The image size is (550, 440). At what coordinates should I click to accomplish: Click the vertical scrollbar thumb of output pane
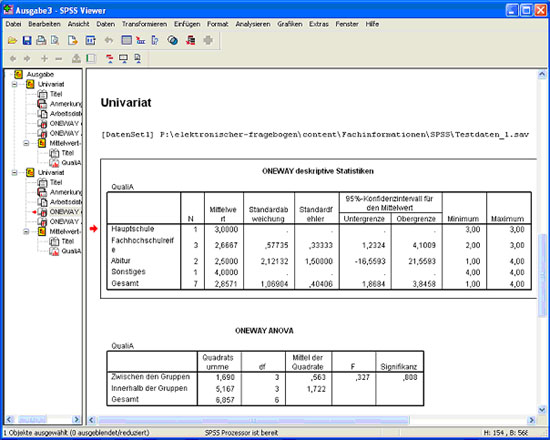coord(542,275)
